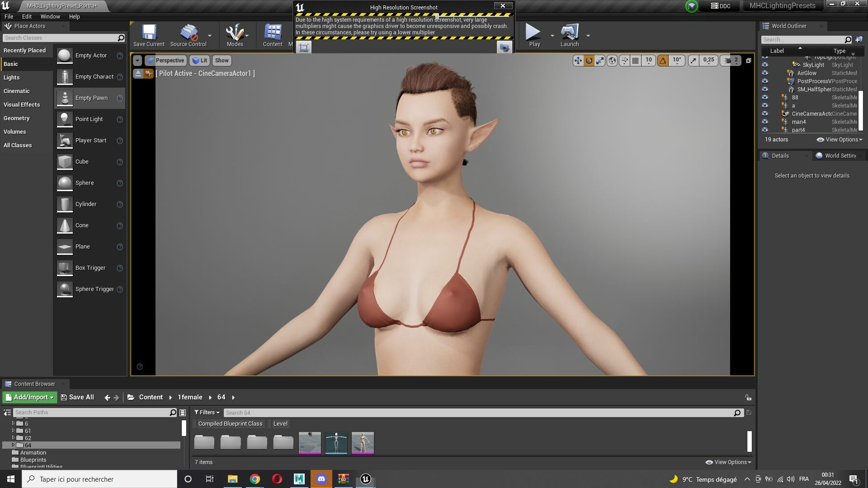This screenshot has width=868, height=488.
Task: Click the Level filter chip
Action: pyautogui.click(x=280, y=424)
